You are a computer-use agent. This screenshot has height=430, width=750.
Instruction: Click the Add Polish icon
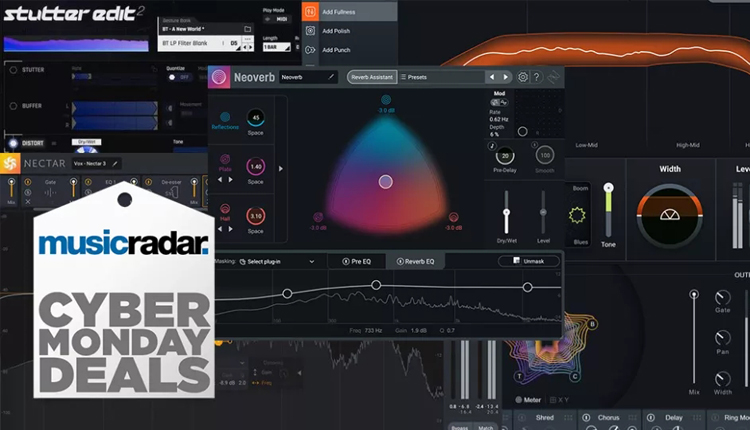tap(311, 30)
